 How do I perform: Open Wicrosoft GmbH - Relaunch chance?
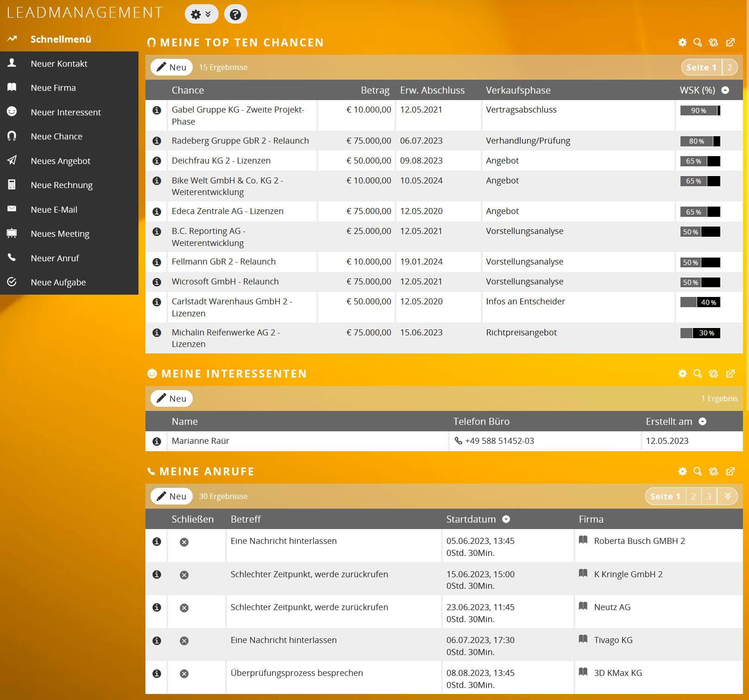pos(225,281)
